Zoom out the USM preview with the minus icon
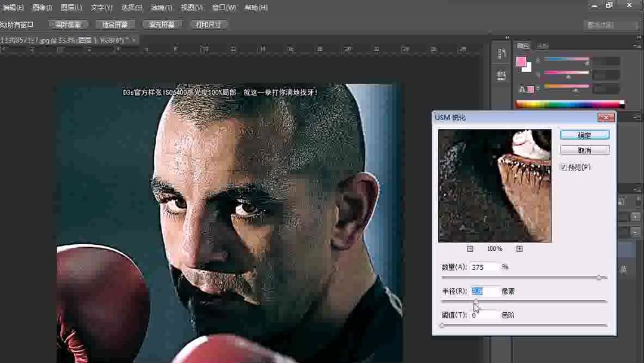644x363 pixels. [470, 247]
